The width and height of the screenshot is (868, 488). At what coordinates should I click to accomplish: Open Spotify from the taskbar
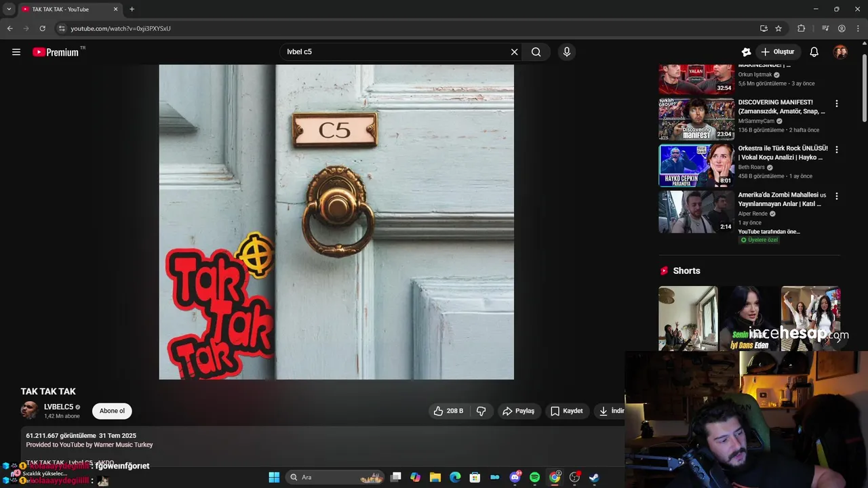534,477
